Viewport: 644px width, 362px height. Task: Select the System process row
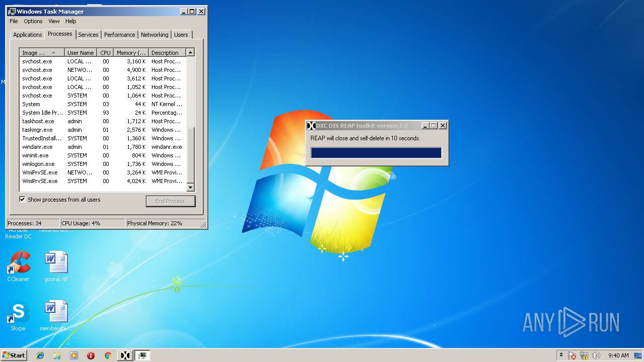[x=103, y=104]
